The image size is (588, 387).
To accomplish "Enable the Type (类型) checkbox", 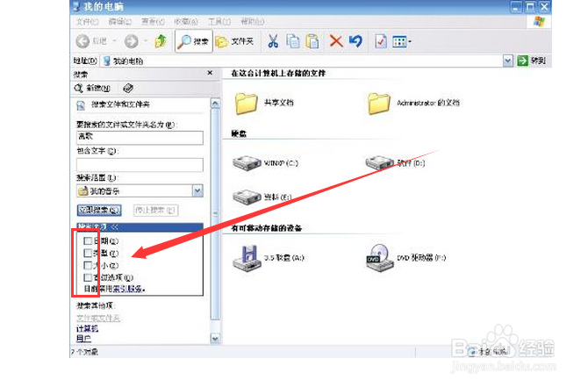I will (x=88, y=253).
